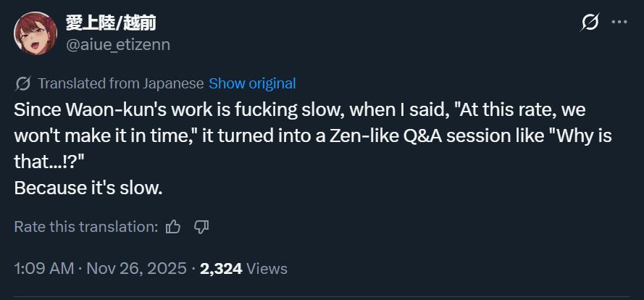644x300 pixels.
Task: Click the small icon before "Translated from Japanese"
Action: (23, 84)
